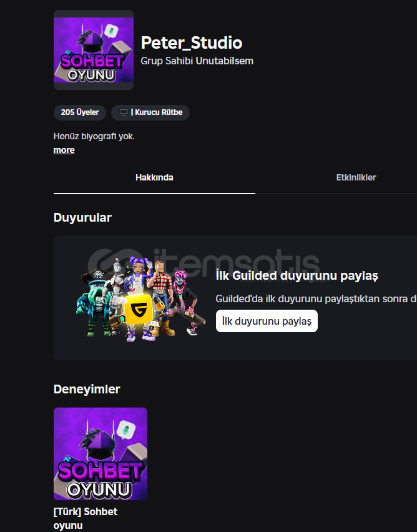Click the Guilded logo icon in the banner
This screenshot has width=417, height=532.
(x=139, y=310)
